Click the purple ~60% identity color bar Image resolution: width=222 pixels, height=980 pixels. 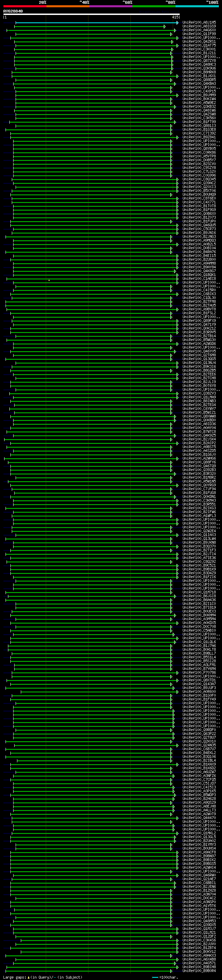111,6
